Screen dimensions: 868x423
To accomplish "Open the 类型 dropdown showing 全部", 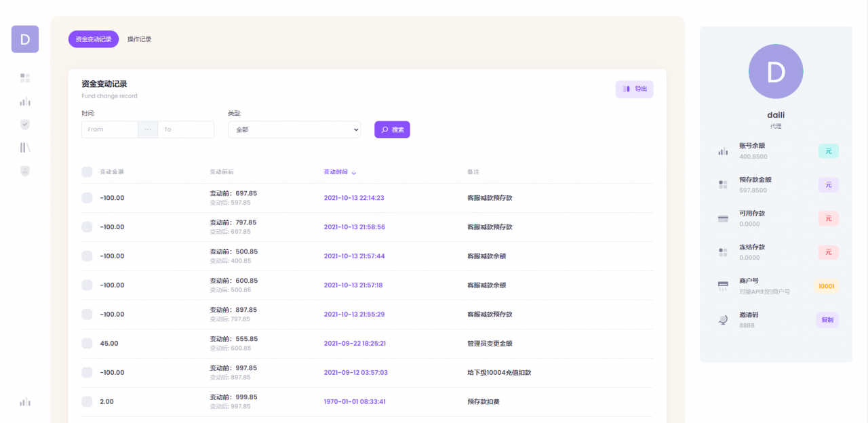I will coord(294,129).
